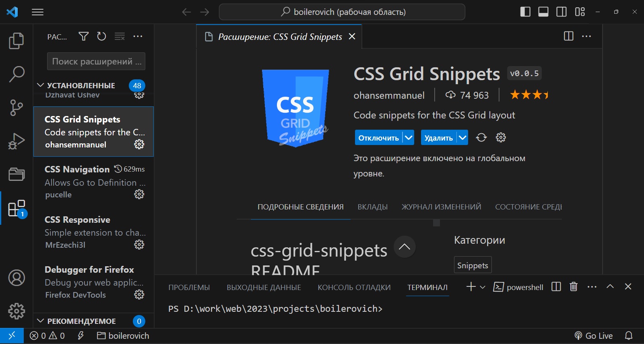This screenshot has width=644, height=344.
Task: Click the boilerovich folder in status bar
Action: [123, 336]
